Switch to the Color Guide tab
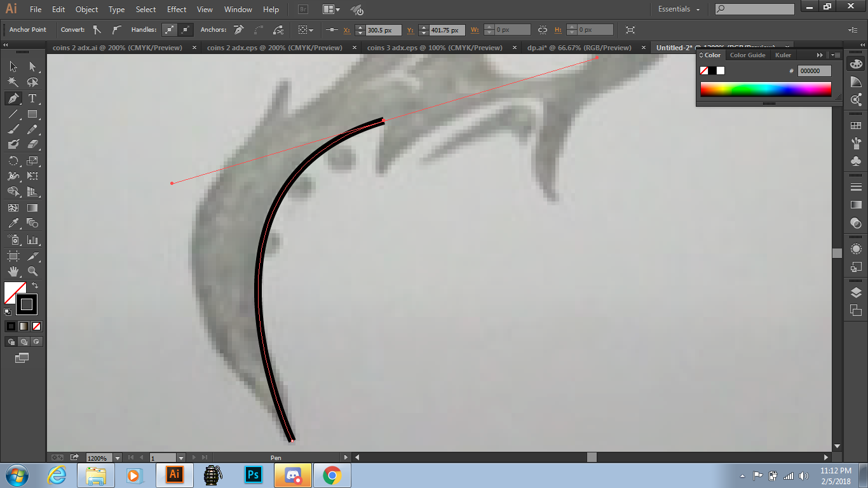 [x=747, y=55]
